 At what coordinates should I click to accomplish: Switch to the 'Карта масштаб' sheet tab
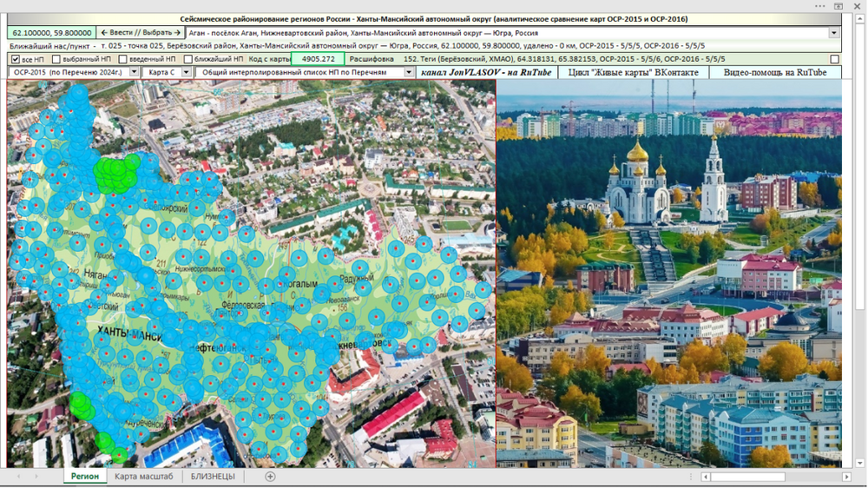click(144, 477)
